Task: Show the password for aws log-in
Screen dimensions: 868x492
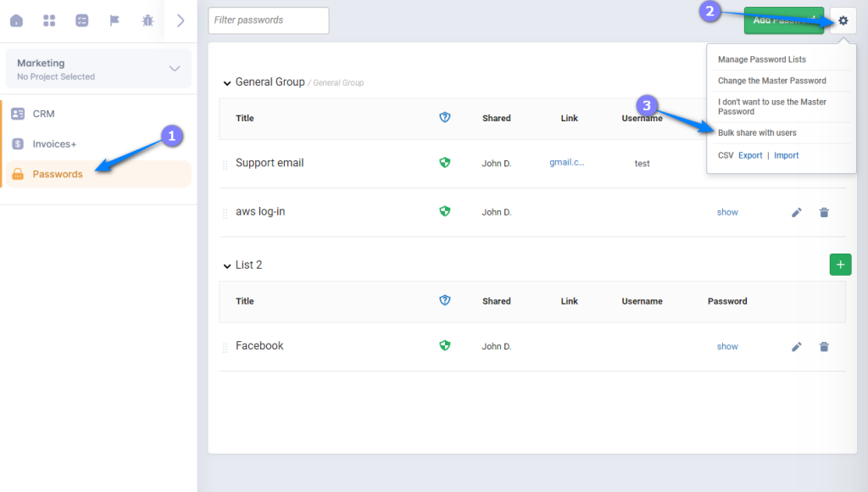Action: coord(727,212)
